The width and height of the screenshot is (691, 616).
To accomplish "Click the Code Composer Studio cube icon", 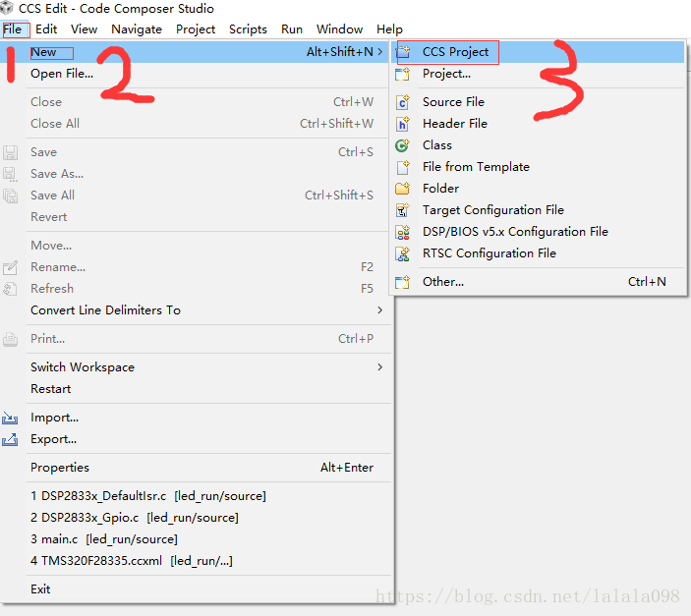I will tap(7, 9).
